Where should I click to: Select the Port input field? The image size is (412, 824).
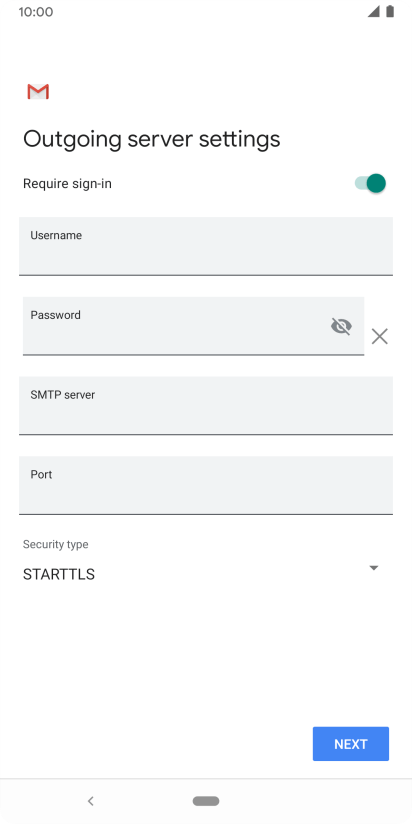(x=206, y=485)
